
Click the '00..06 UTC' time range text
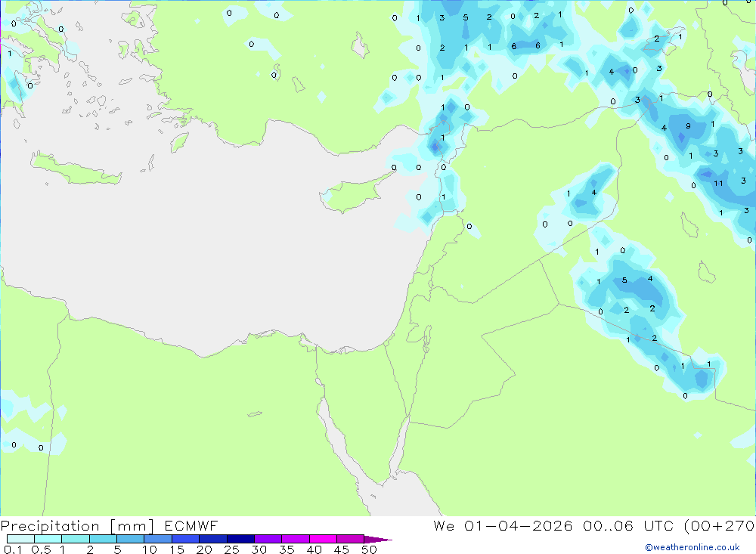pyautogui.click(x=628, y=525)
